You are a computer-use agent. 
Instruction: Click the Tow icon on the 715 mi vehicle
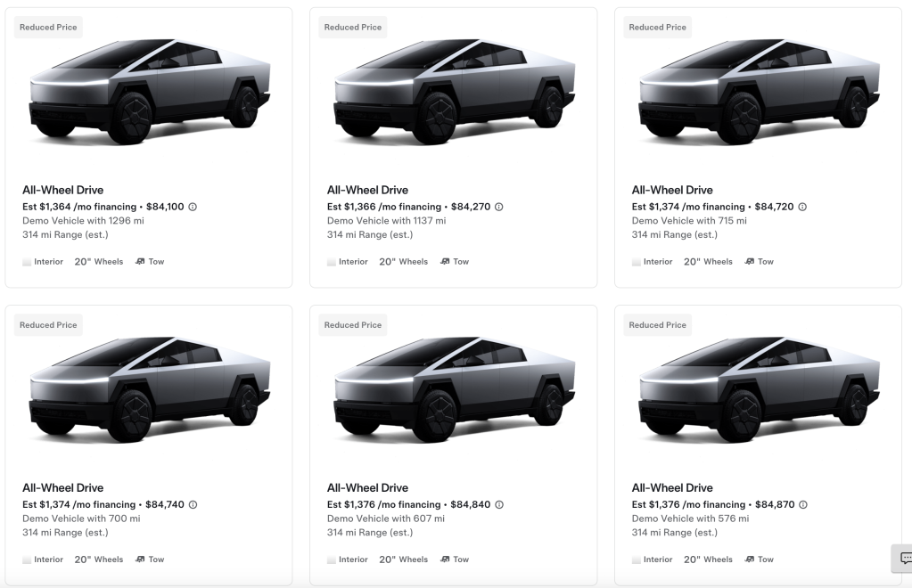click(x=750, y=262)
